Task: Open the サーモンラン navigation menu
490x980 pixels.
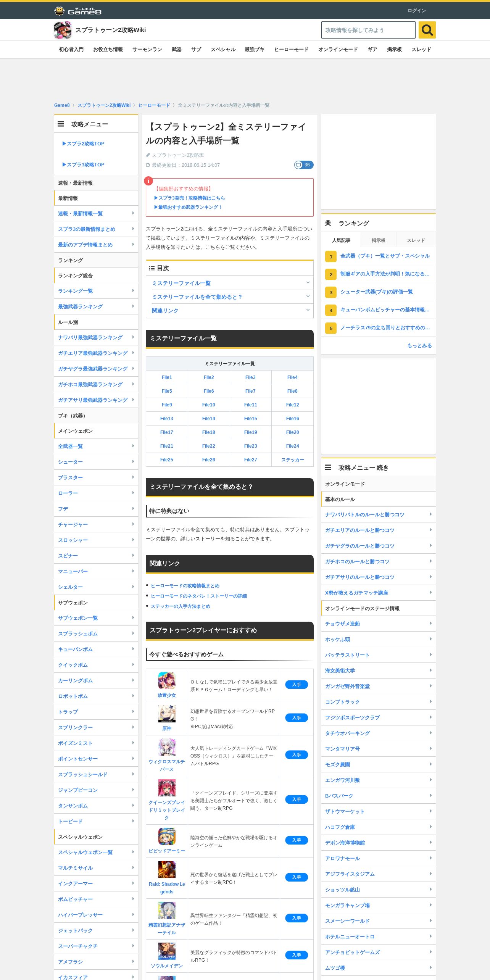Action: (147, 50)
